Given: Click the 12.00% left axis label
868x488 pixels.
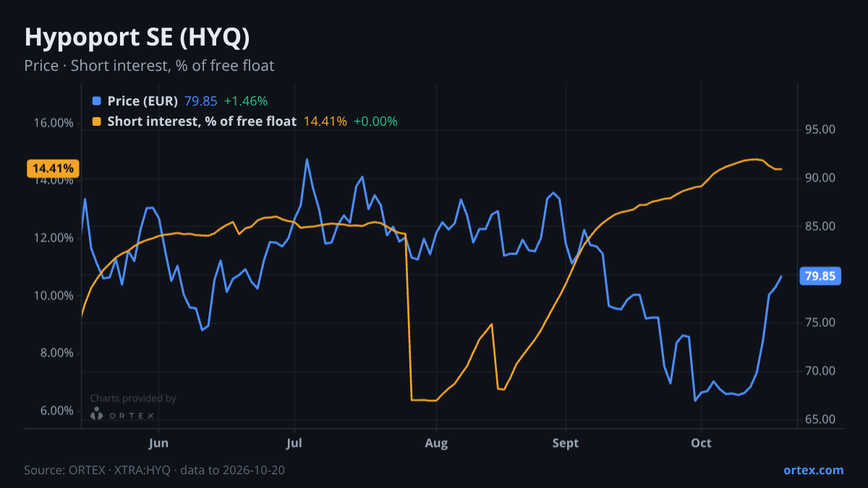Looking at the screenshot, I should click(54, 238).
